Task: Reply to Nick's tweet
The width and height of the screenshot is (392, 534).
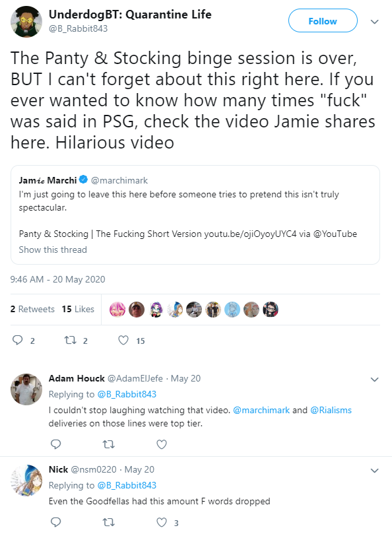Action: [55, 522]
